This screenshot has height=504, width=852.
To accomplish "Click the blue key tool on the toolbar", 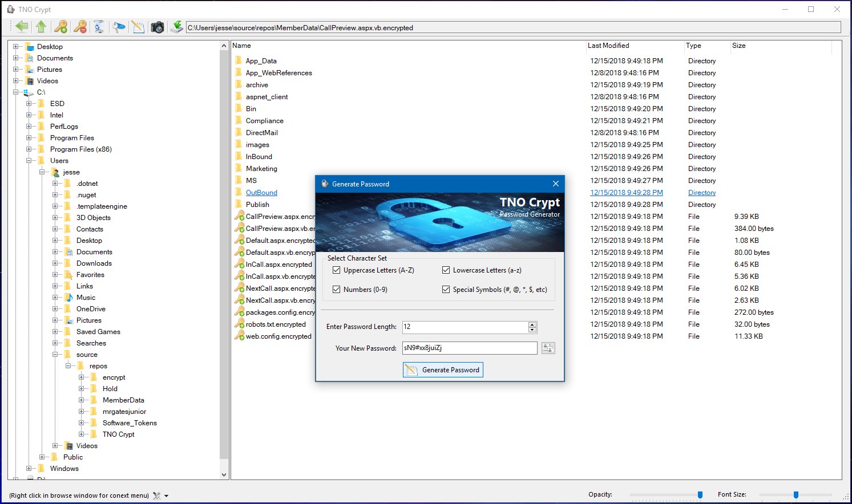I will point(119,26).
